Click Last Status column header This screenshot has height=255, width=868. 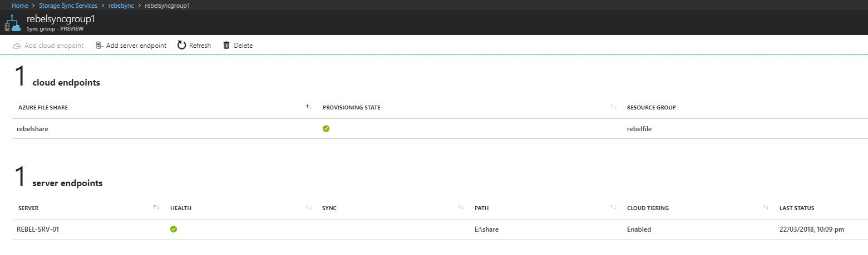(797, 208)
